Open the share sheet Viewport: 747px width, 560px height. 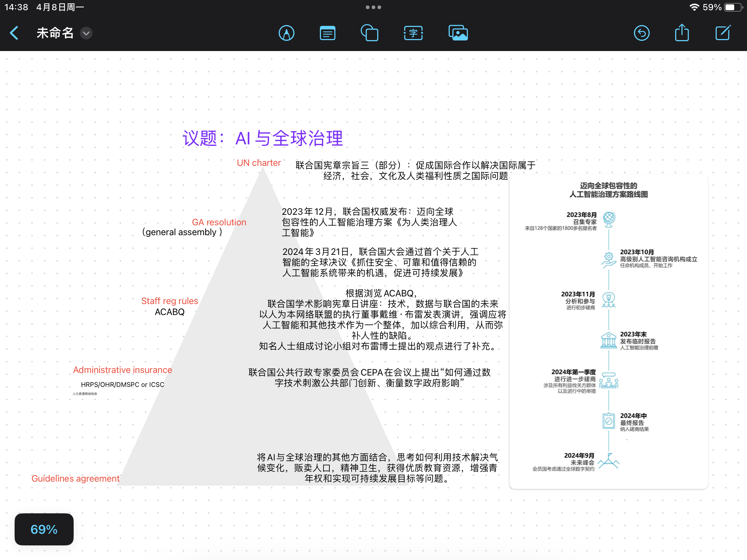(682, 33)
